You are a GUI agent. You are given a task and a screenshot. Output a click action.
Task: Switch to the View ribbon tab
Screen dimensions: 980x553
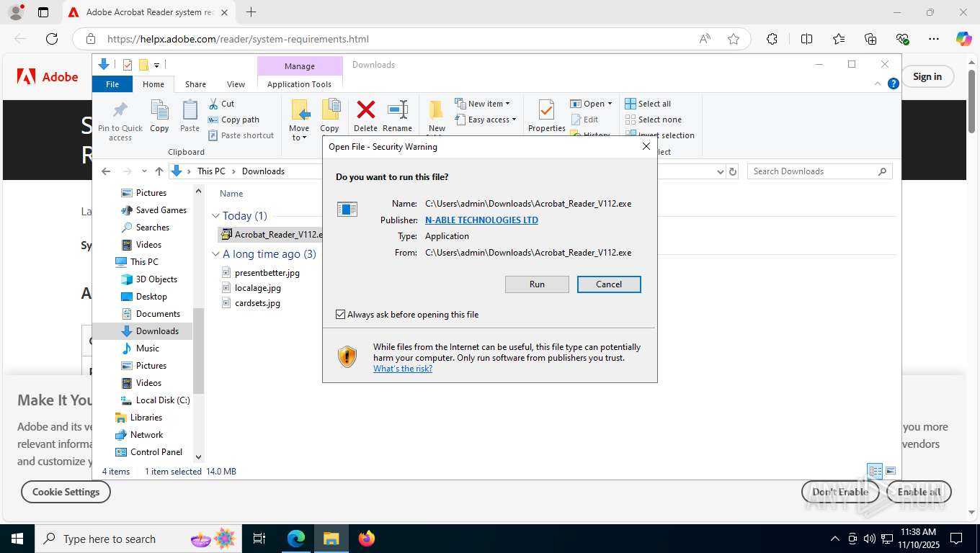(236, 84)
